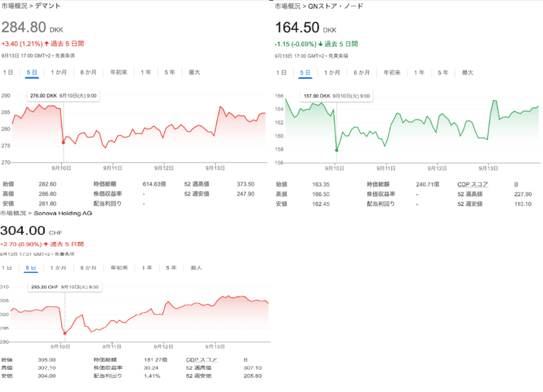Open 市場概況 link above デマント
The width and height of the screenshot is (543, 392).
14,6
